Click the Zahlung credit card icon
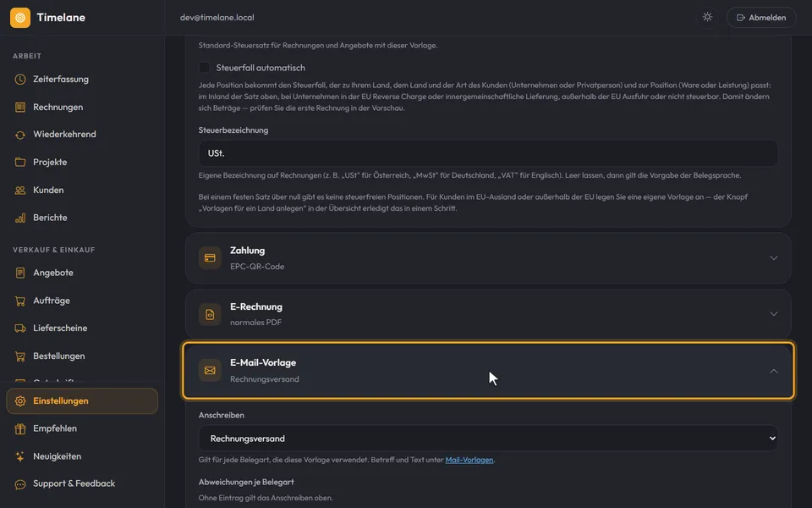This screenshot has width=812, height=508. tap(210, 257)
